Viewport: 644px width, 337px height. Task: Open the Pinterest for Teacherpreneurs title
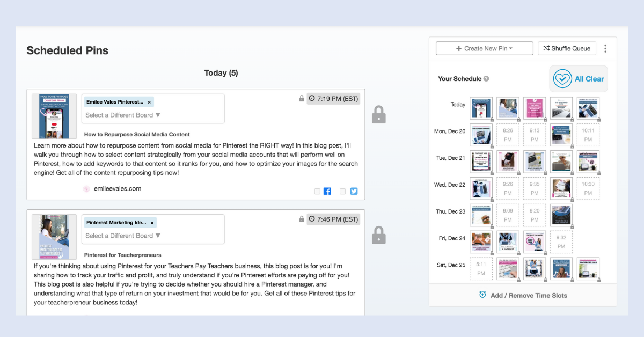pyautogui.click(x=123, y=255)
